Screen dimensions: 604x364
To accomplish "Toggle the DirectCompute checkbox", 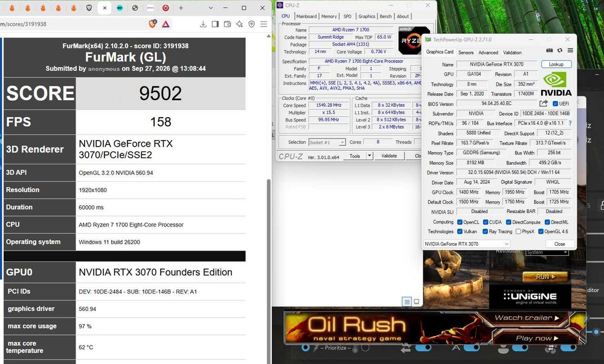I will [x=509, y=222].
